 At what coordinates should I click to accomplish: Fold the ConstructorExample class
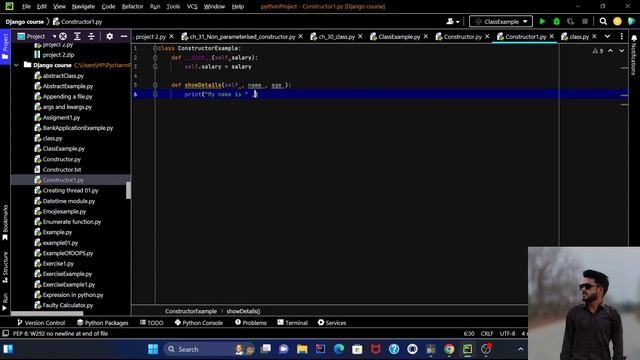click(x=155, y=49)
